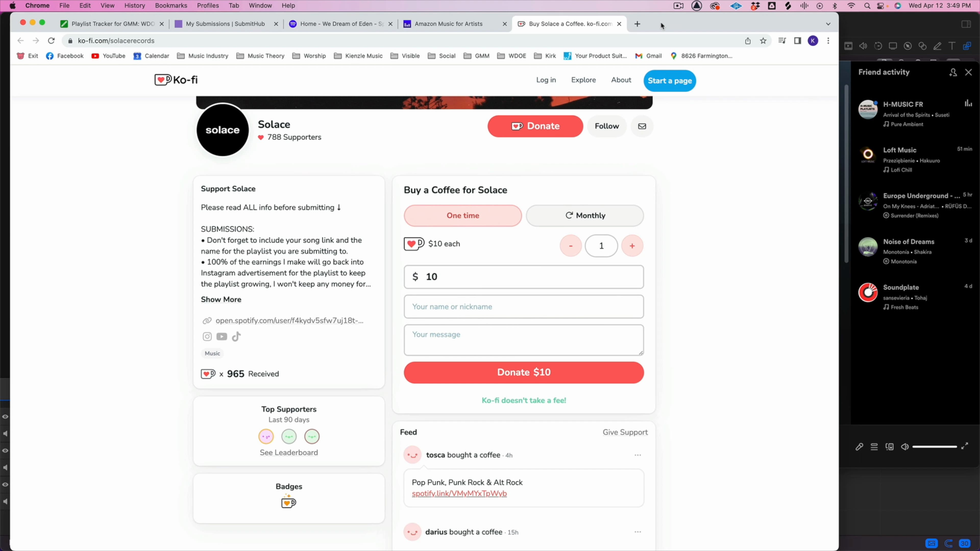Click the add-friend icon in Friend activity
This screenshot has width=980, height=551.
pos(953,72)
